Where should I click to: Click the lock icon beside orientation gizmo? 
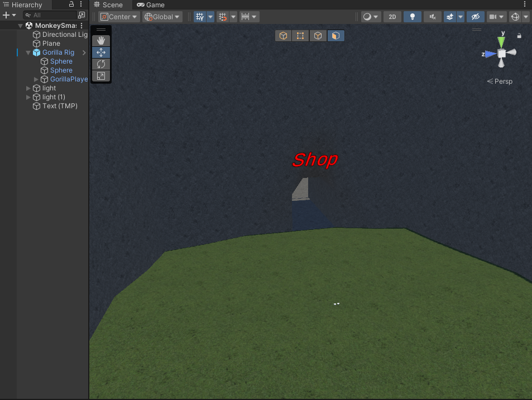[519, 36]
